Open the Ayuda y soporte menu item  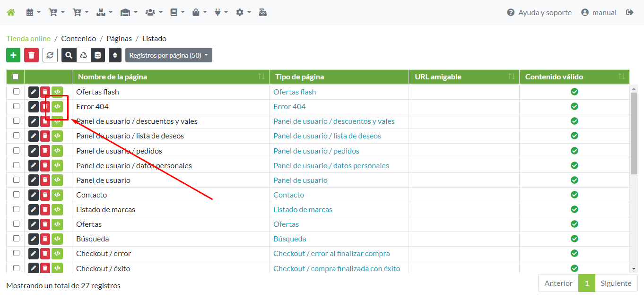point(539,13)
